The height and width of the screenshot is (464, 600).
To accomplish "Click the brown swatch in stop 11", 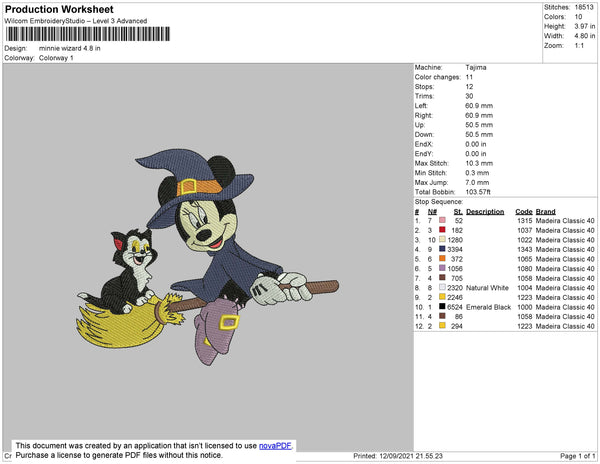I will click(442, 316).
